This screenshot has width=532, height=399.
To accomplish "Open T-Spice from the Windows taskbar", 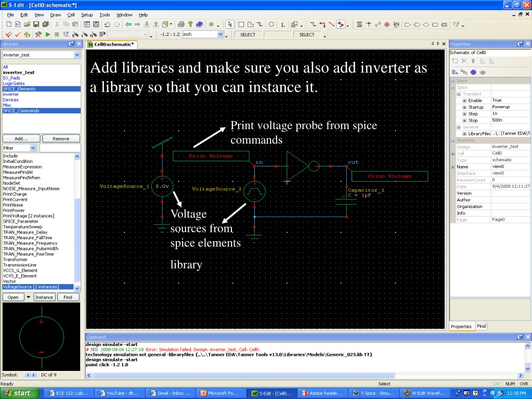I will point(373,393).
